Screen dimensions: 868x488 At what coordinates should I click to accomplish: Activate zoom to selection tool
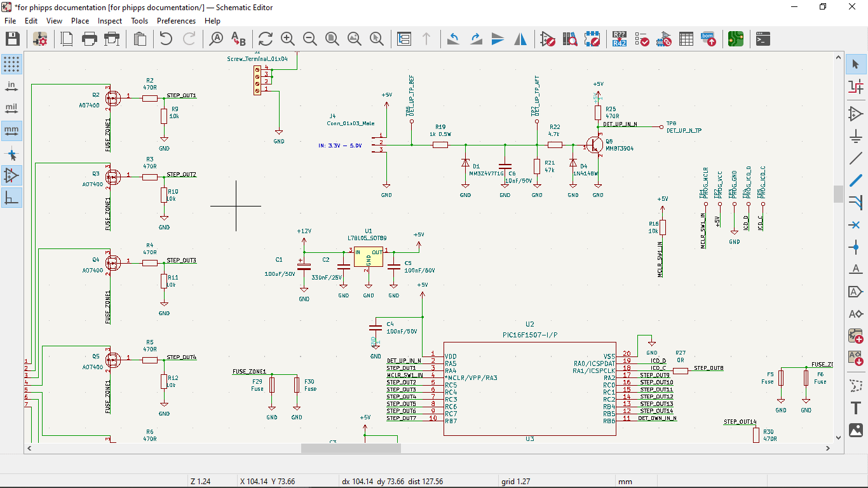tap(376, 39)
